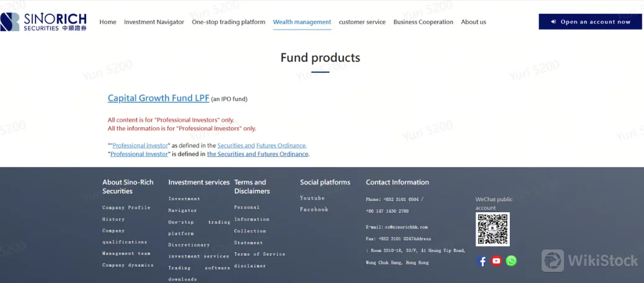Image resolution: width=644 pixels, height=283 pixels.
Task: Open Management team footer link
Action: [x=127, y=253]
